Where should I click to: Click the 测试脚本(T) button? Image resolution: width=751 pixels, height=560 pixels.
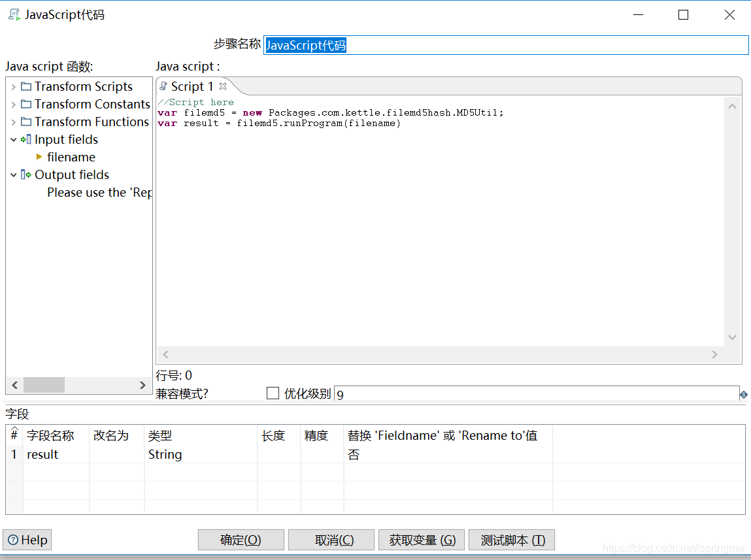pos(511,540)
